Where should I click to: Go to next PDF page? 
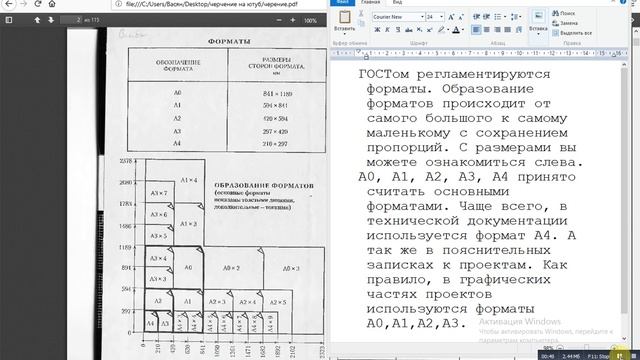(x=51, y=20)
